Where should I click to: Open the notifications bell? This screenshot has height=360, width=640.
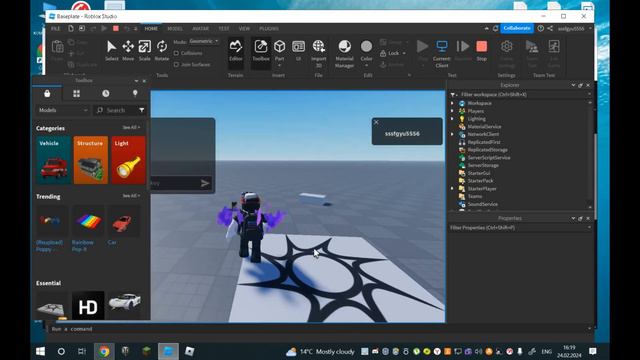click(496, 28)
